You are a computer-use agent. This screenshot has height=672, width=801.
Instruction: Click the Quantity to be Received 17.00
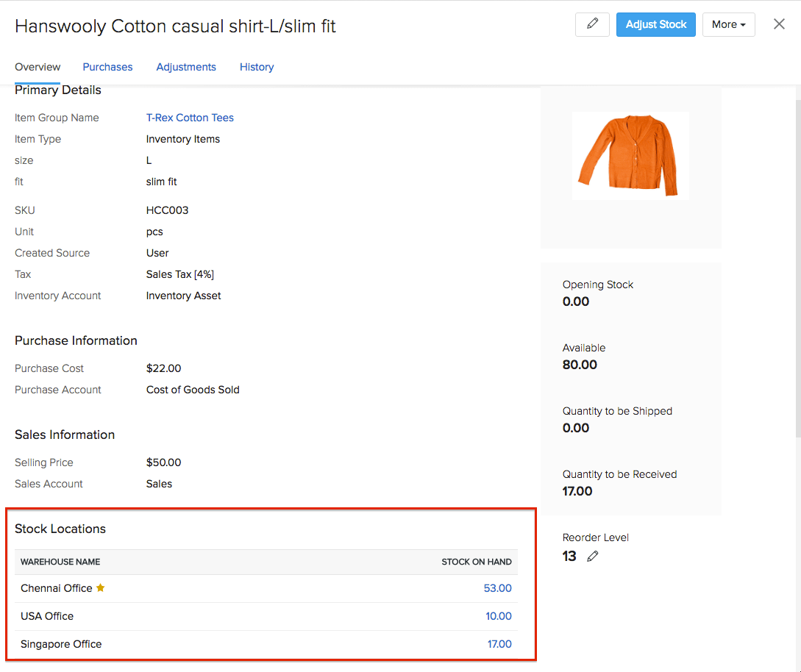pyautogui.click(x=577, y=491)
